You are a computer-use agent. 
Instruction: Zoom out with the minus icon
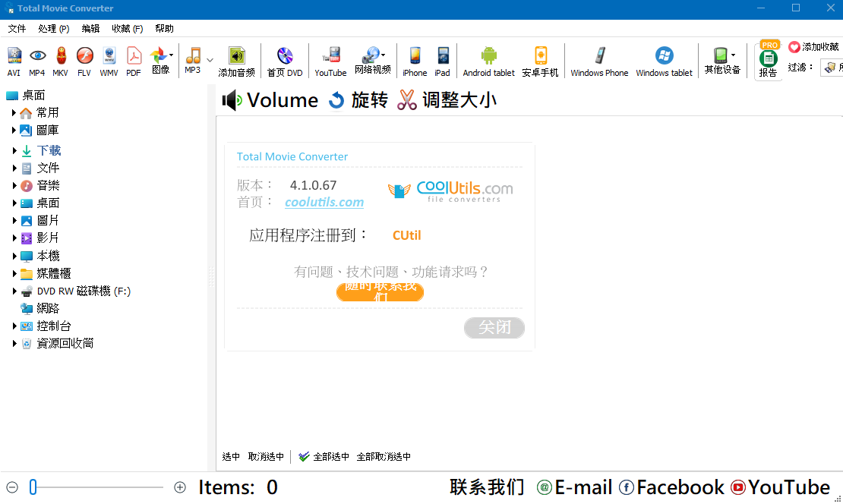[x=12, y=487]
